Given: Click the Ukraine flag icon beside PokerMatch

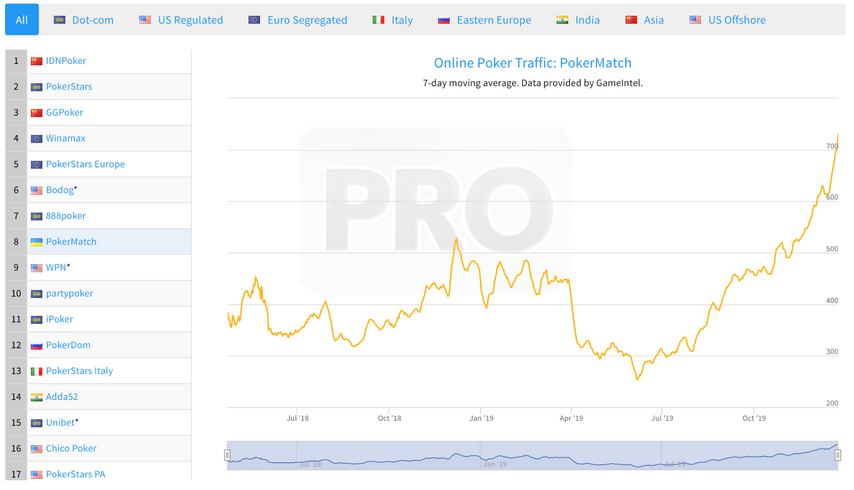Looking at the screenshot, I should coord(36,242).
